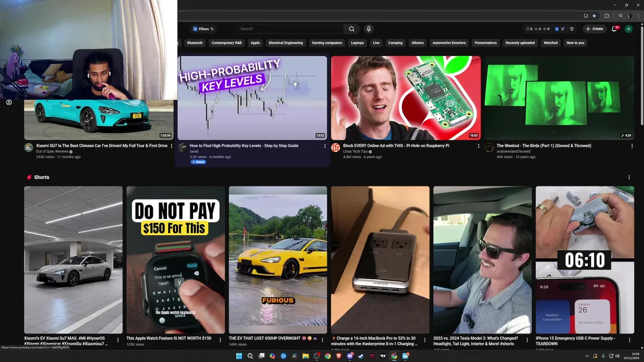
Task: Open the green account avatar menu
Action: 628,29
